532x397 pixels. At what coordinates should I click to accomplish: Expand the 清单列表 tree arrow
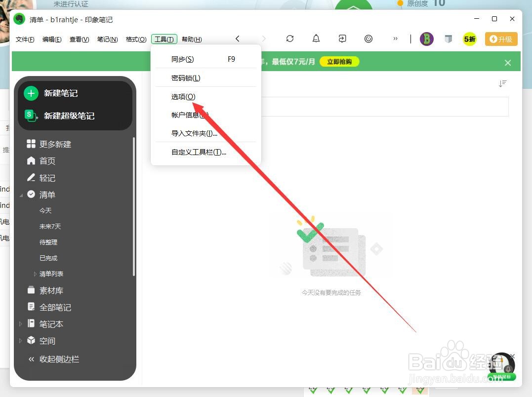[35, 274]
